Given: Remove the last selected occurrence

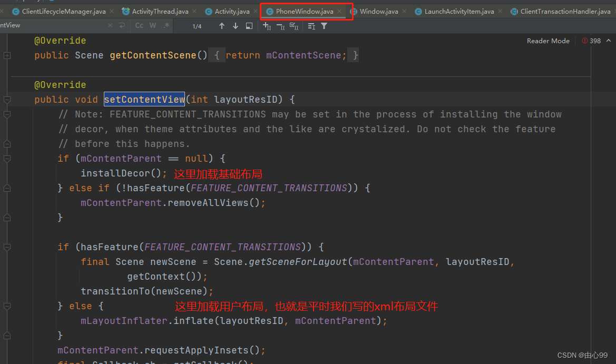Looking at the screenshot, I should point(280,25).
